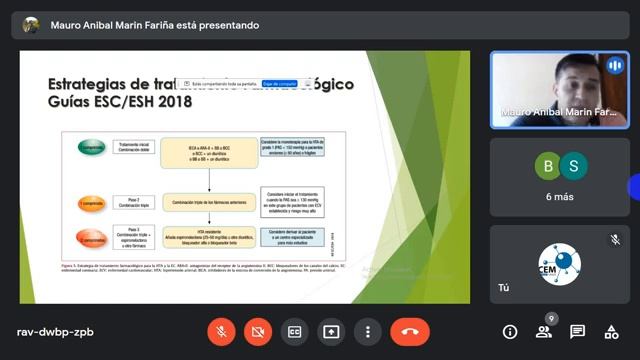Click the 'HTA resistente' box in diagram
The height and width of the screenshot is (360, 640).
(x=209, y=237)
